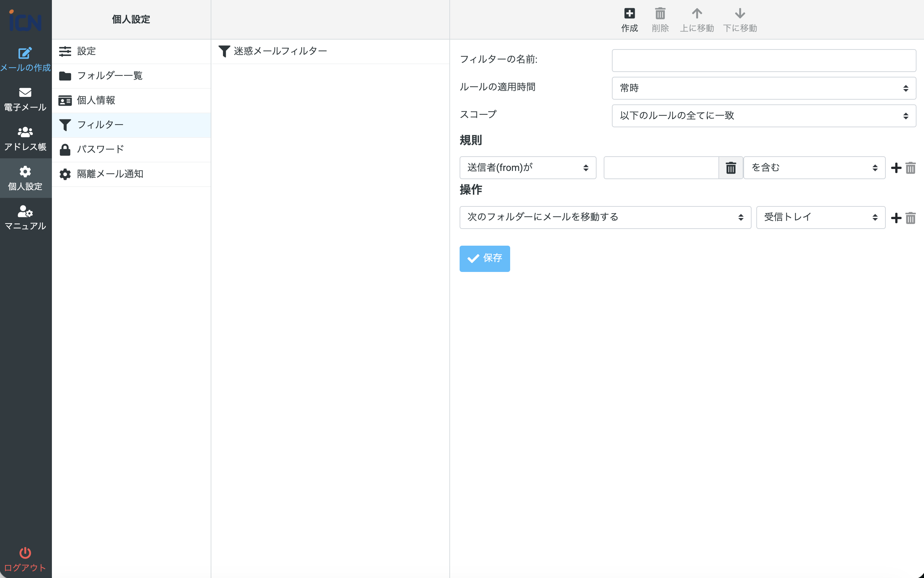The height and width of the screenshot is (578, 924).
Task: Click the メールの作成 compose icon
Action: (x=25, y=53)
